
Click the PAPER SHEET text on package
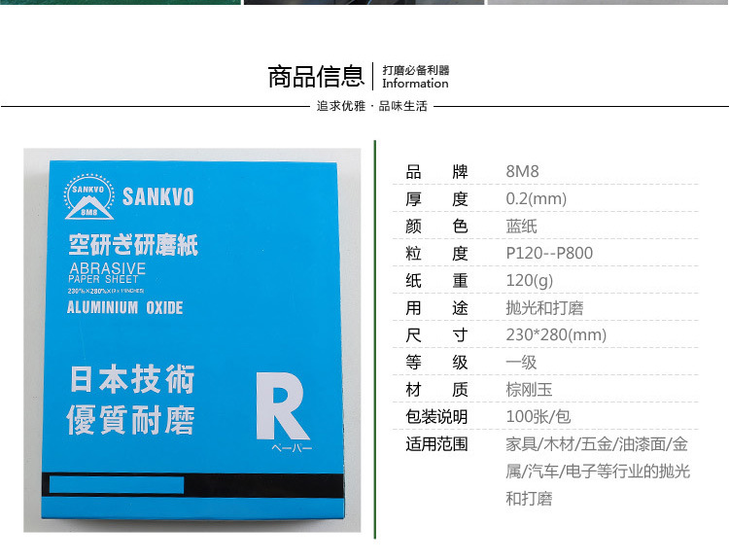(x=103, y=279)
